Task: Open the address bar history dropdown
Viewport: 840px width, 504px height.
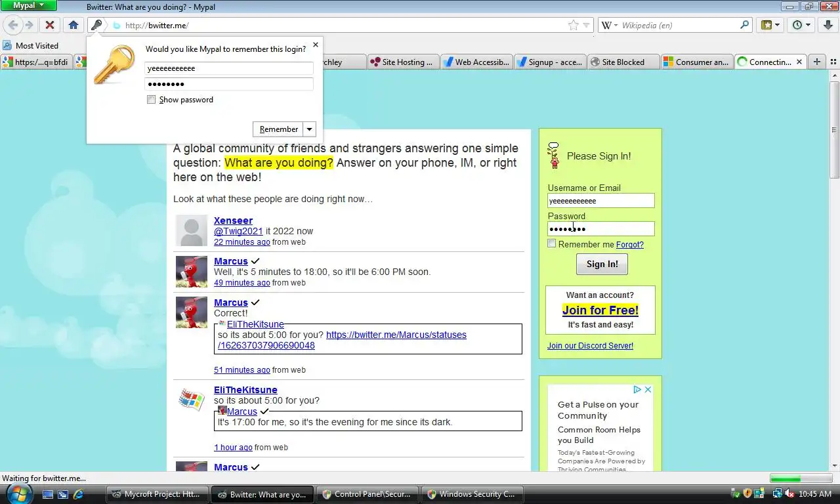Action: pos(586,25)
